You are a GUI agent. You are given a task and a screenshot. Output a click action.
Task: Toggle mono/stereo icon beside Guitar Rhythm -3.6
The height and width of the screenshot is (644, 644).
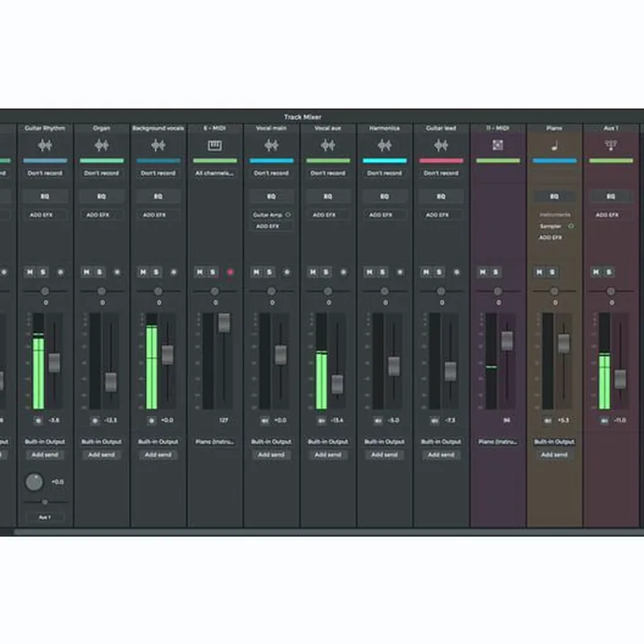click(38, 420)
